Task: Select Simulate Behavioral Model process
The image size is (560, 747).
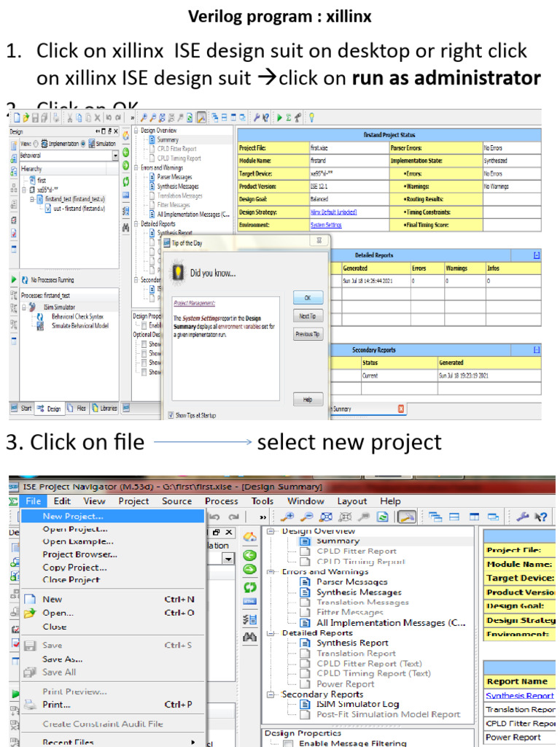Action: tap(79, 325)
